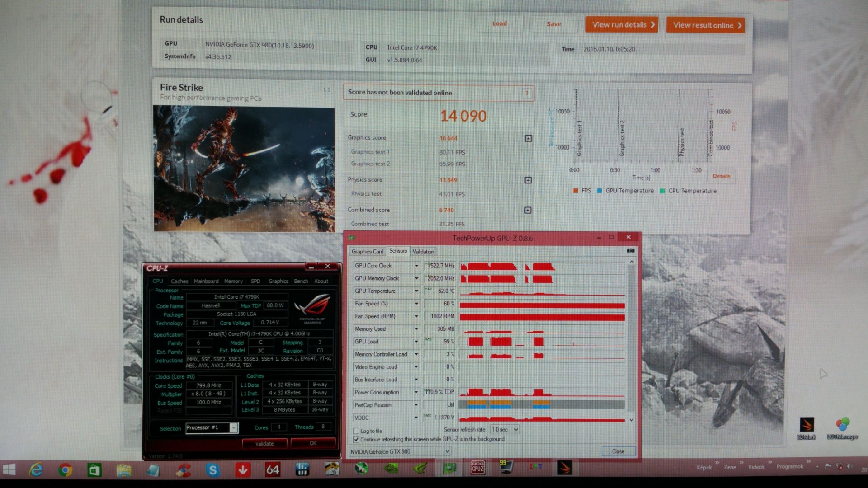Switch to Graphics Card tab in GPU-Z
The width and height of the screenshot is (868, 488).
(367, 252)
